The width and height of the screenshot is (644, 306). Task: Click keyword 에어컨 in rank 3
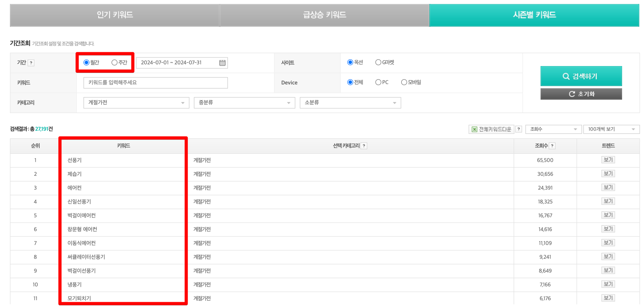coord(74,188)
